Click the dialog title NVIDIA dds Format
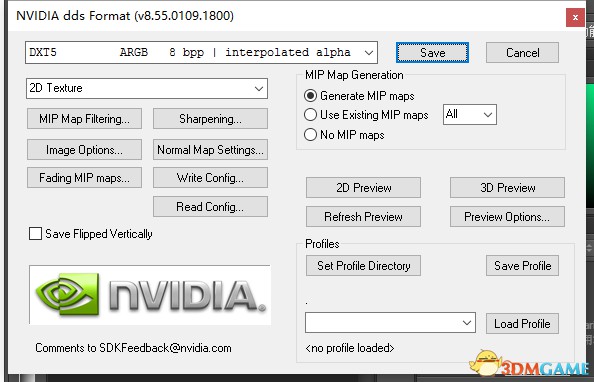594x382 pixels. [x=125, y=16]
